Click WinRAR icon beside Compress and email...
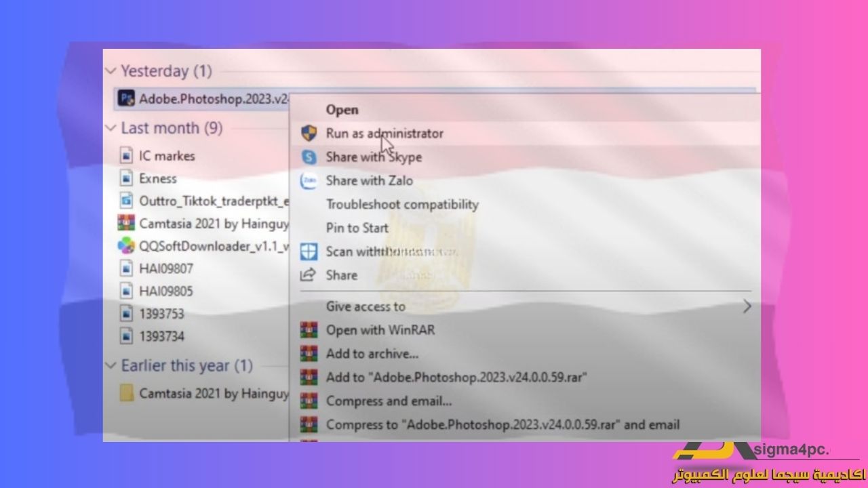 tap(309, 401)
